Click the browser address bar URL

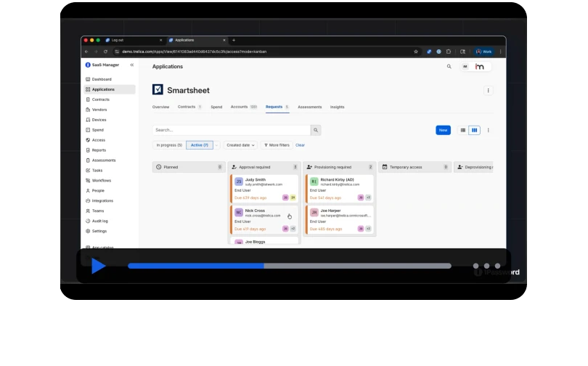pos(195,52)
